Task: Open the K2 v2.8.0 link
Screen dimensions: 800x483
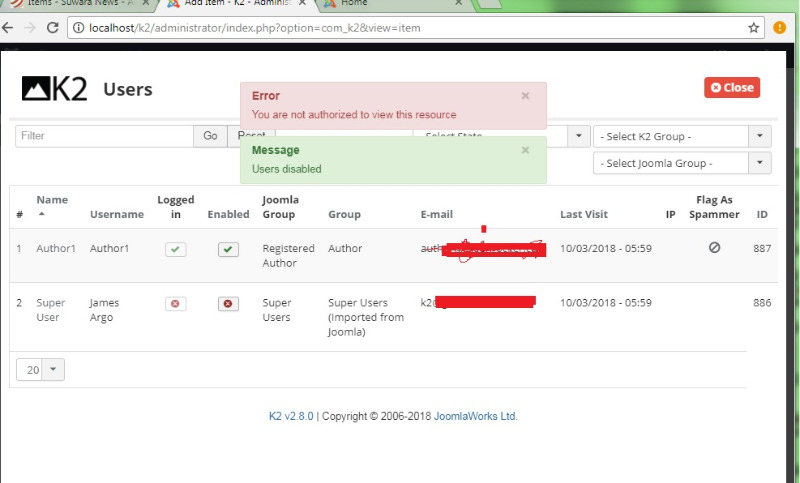Action: coord(291,416)
